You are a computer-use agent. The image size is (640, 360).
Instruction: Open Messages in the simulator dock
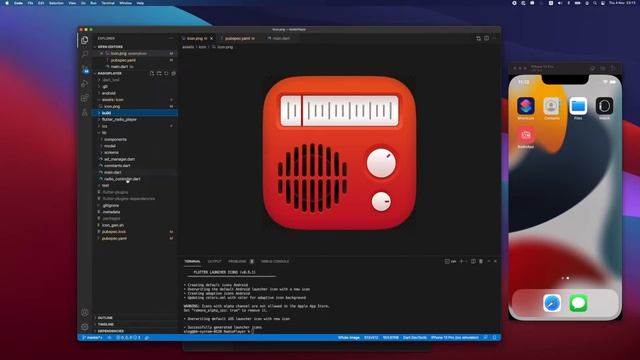(x=578, y=303)
